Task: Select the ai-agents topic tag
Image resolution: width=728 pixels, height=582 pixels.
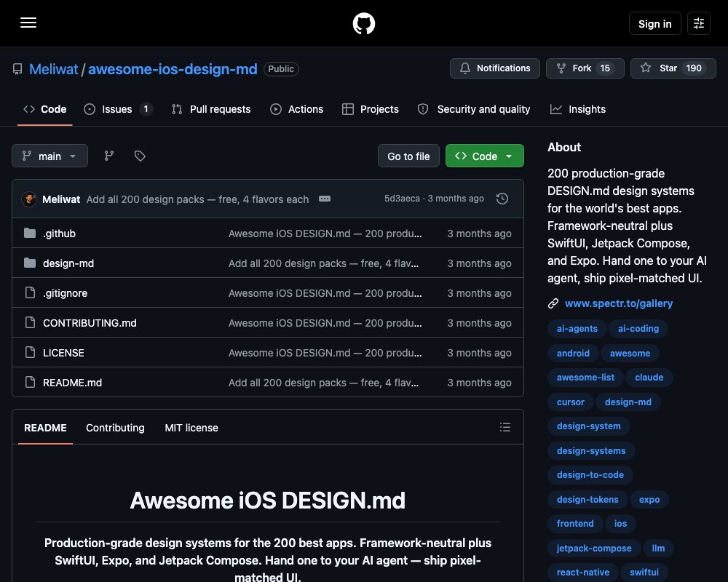Action: click(577, 329)
